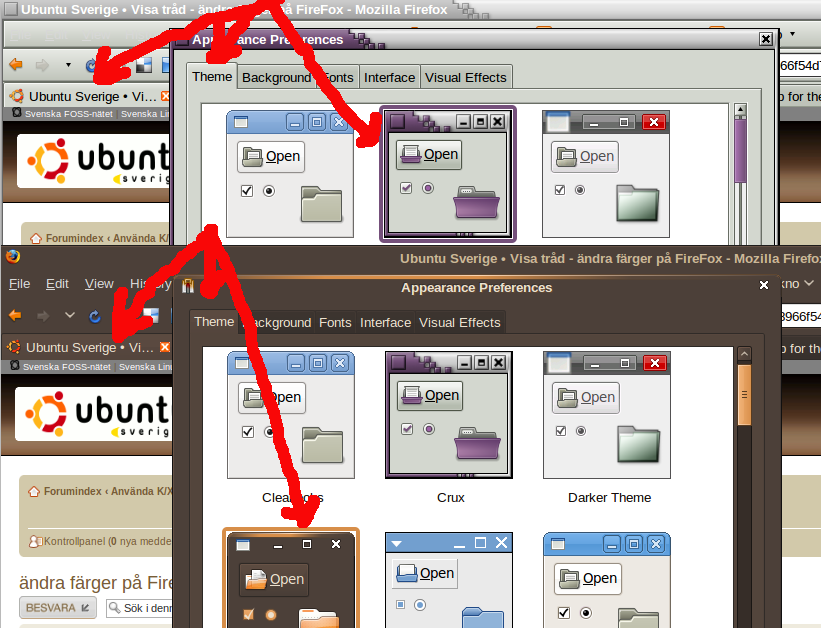Close the Ubuntu Sverige tab in dark Firefox
821x628 pixels.
coord(165,347)
